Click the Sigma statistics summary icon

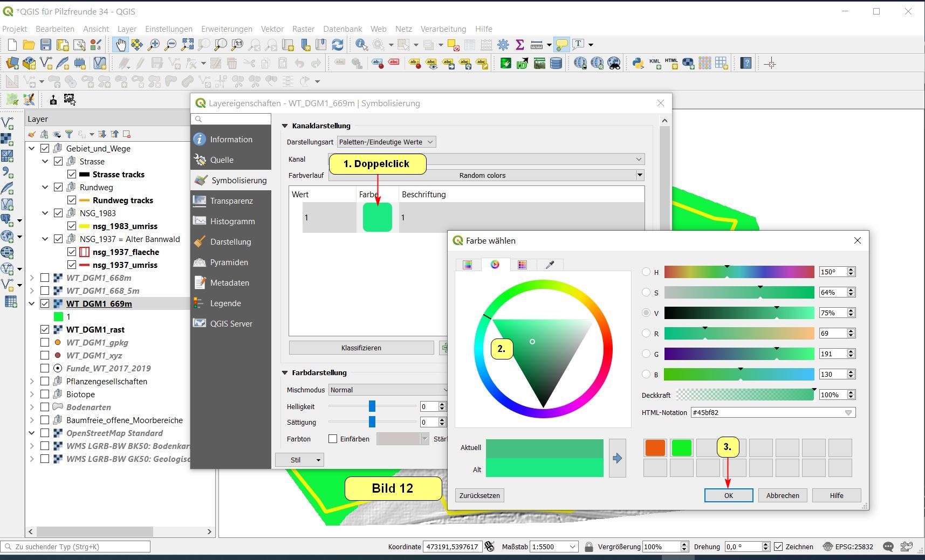point(520,45)
